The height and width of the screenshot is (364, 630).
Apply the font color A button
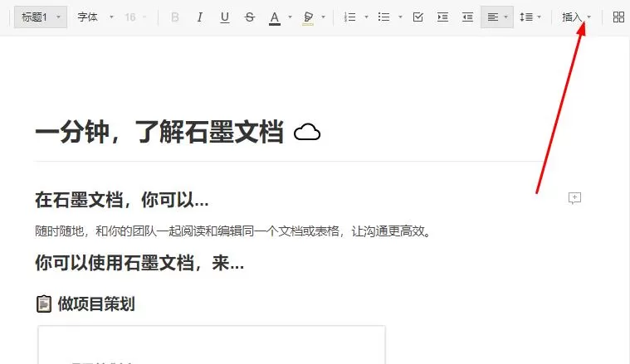[x=275, y=17]
